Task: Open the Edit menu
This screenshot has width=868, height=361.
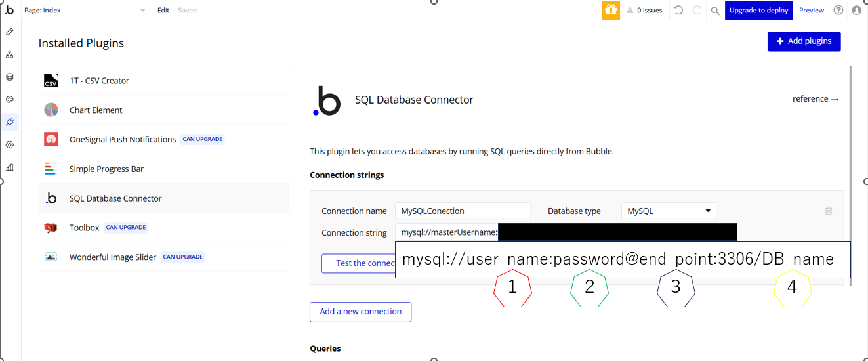Action: point(163,10)
